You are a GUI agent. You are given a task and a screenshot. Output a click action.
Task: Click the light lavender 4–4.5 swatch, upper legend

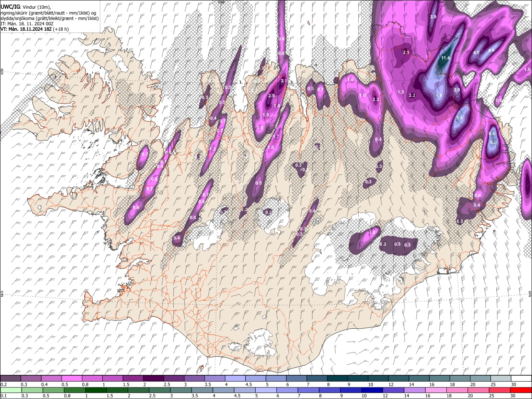pyautogui.click(x=235, y=379)
